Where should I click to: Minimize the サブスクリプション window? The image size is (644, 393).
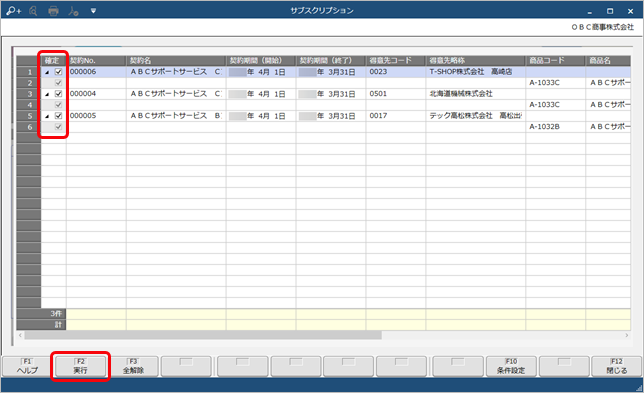pos(590,11)
